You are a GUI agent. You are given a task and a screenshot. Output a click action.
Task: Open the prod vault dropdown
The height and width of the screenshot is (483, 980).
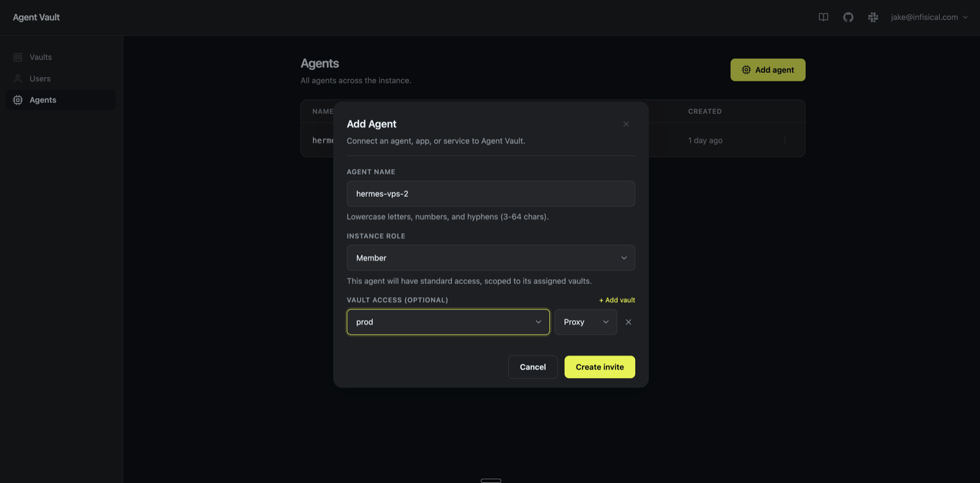point(448,322)
